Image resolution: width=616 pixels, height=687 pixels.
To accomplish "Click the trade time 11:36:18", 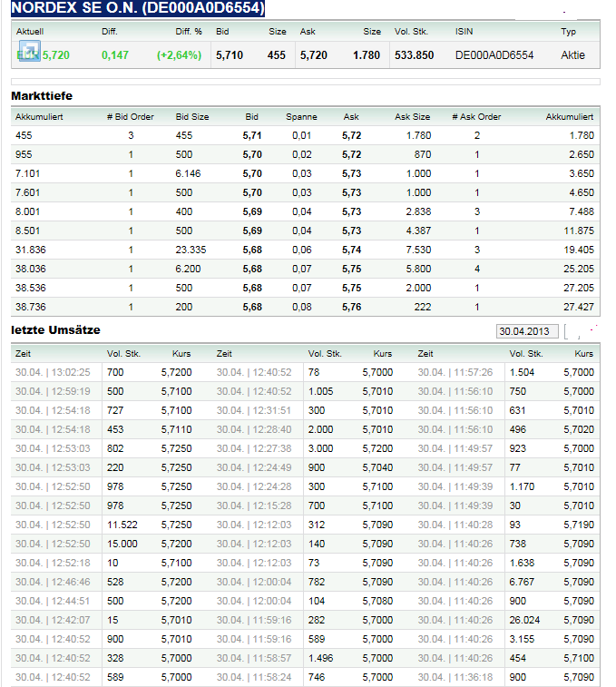I will pos(473,677).
